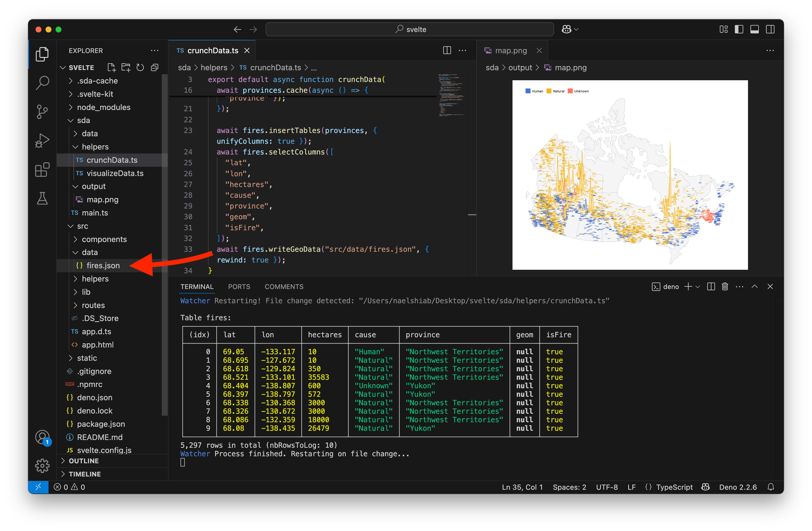This screenshot has height=531, width=812.
Task: Open more actions for crunchData.ts editor
Action: [462, 50]
